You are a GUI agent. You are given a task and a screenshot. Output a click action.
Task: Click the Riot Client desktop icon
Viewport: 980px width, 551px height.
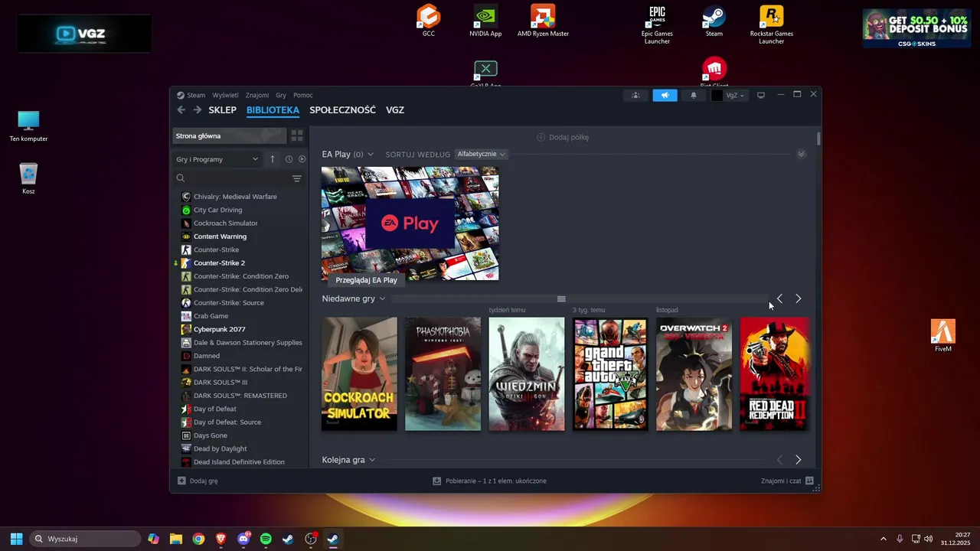coord(714,71)
